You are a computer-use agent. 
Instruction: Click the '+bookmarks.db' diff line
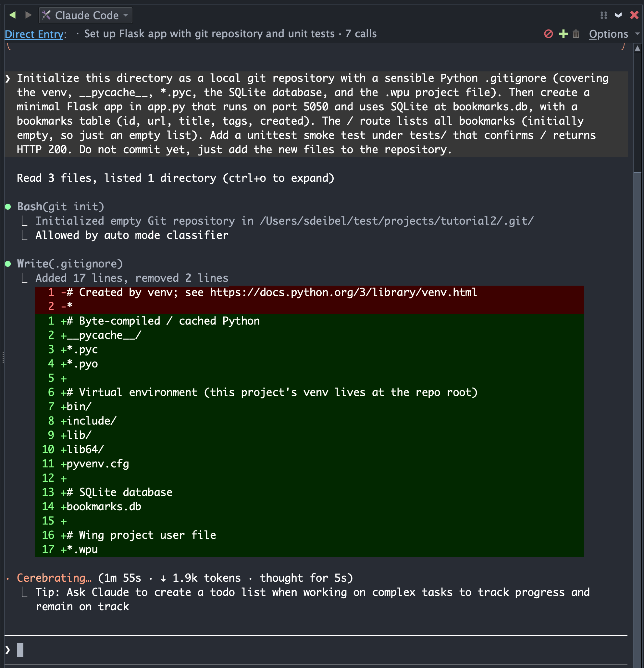tap(309, 507)
